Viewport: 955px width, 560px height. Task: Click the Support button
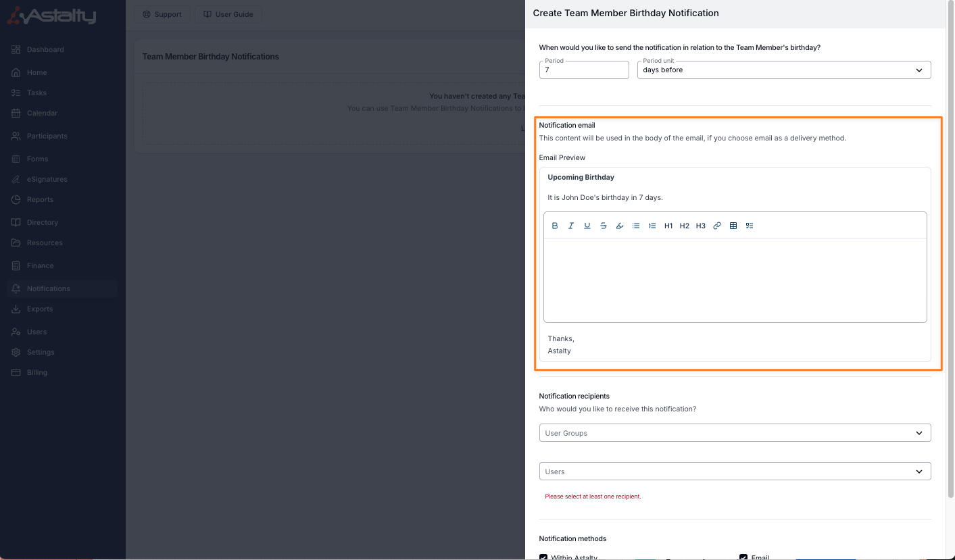[x=162, y=14]
